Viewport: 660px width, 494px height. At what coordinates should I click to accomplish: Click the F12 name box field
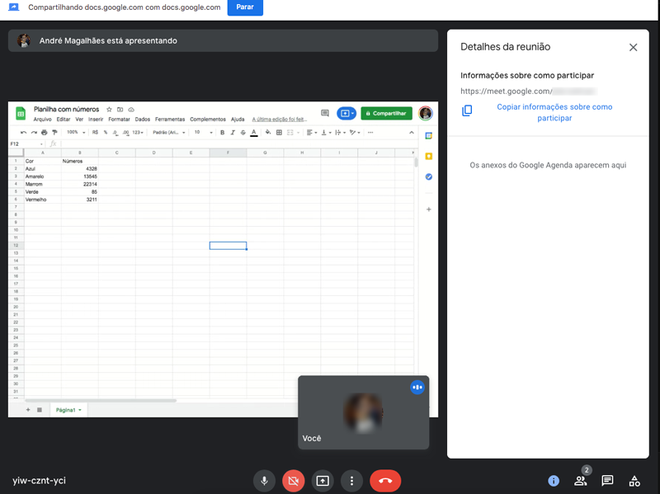27,144
